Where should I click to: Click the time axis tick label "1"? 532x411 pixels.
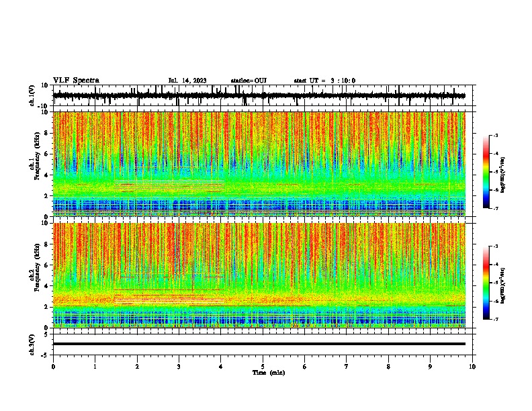point(95,367)
